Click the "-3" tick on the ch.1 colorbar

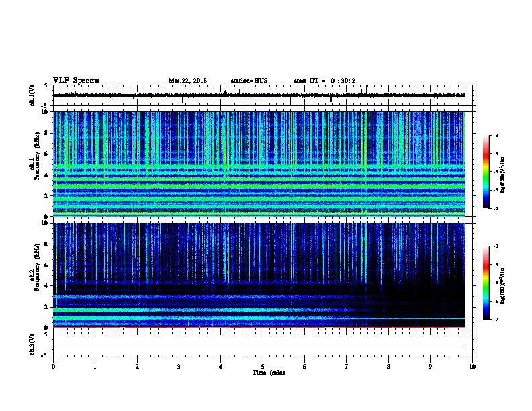496,135
